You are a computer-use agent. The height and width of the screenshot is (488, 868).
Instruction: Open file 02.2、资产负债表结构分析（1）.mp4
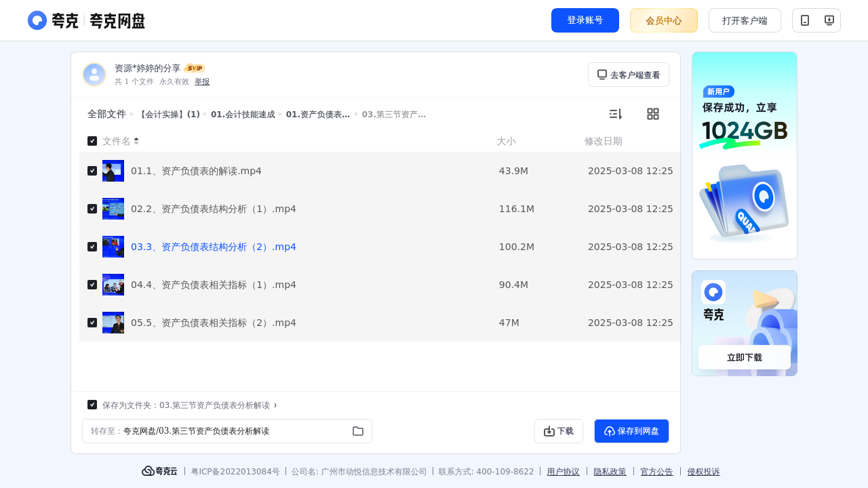(214, 209)
